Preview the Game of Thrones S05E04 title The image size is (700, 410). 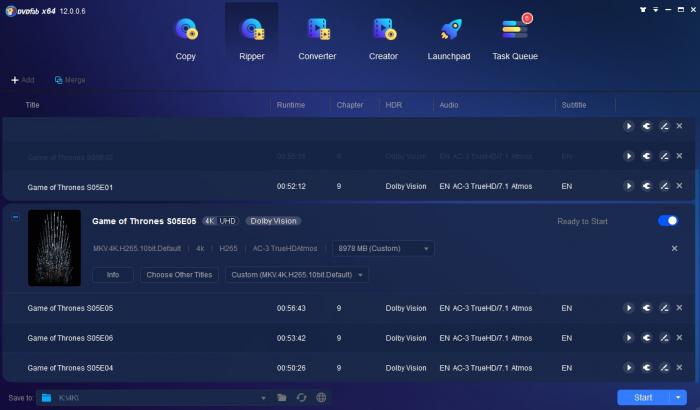629,368
